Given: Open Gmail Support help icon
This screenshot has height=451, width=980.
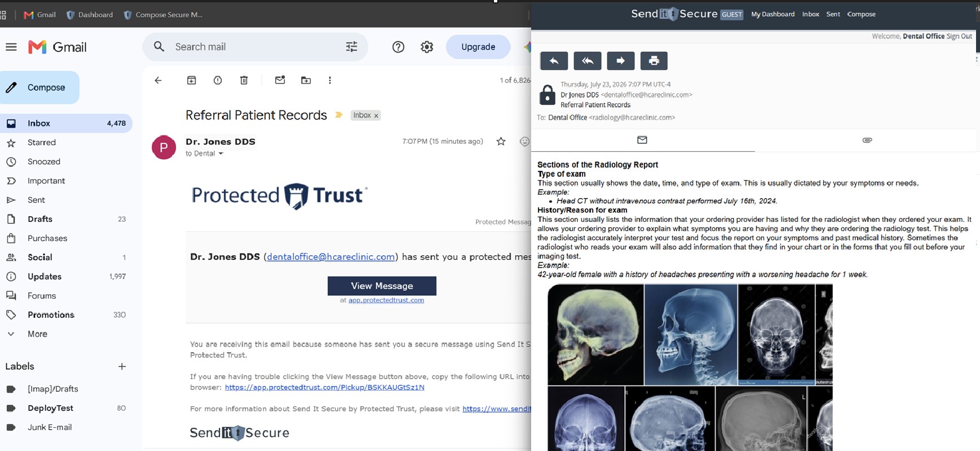Looking at the screenshot, I should [398, 47].
